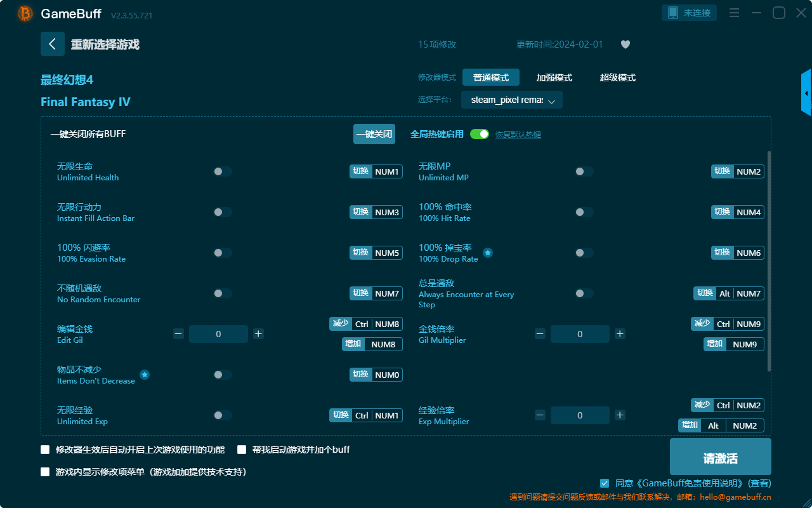The width and height of the screenshot is (812, 508).
Task: Click NUM5 hotkey for 100% Evasion Rate
Action: (376, 253)
